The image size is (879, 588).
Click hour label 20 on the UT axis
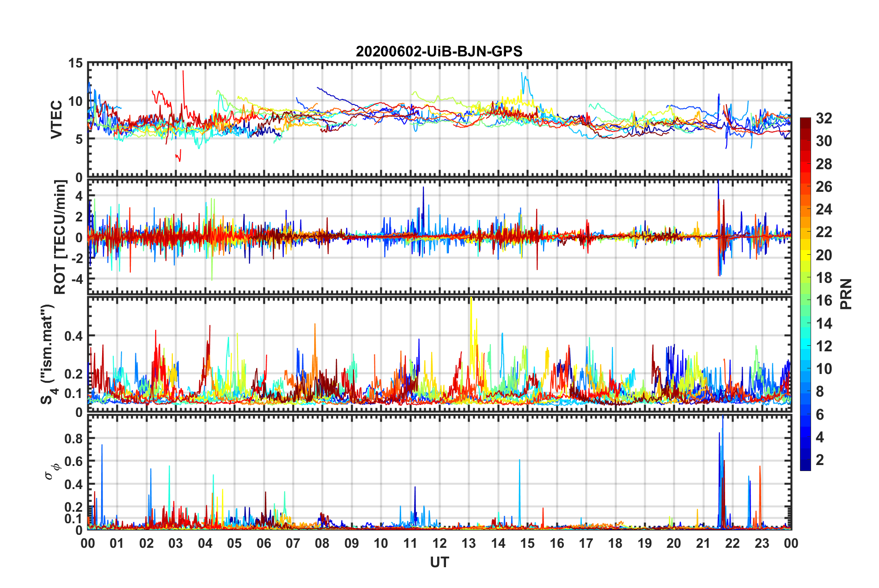pyautogui.click(x=674, y=544)
